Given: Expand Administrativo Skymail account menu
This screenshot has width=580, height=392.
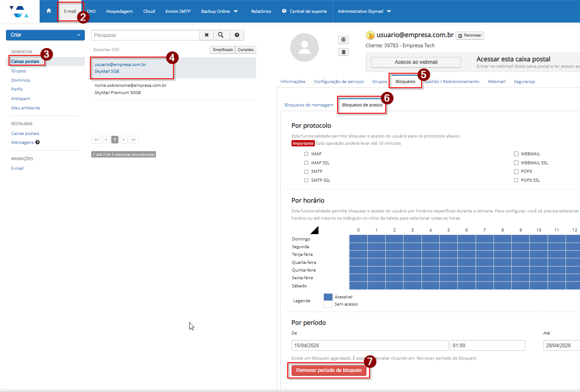Looking at the screenshot, I should tap(364, 11).
